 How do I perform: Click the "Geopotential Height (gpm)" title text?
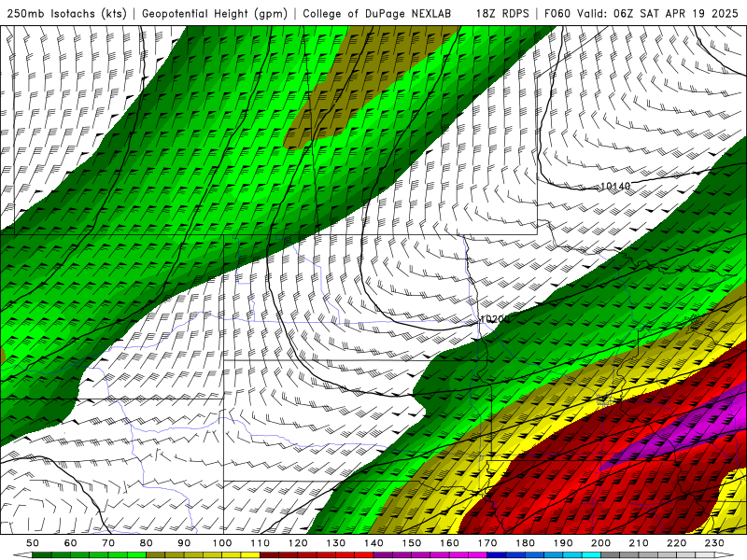[215, 13]
